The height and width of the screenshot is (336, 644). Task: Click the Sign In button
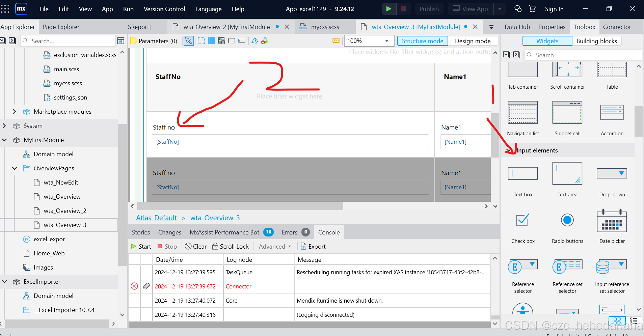point(554,9)
